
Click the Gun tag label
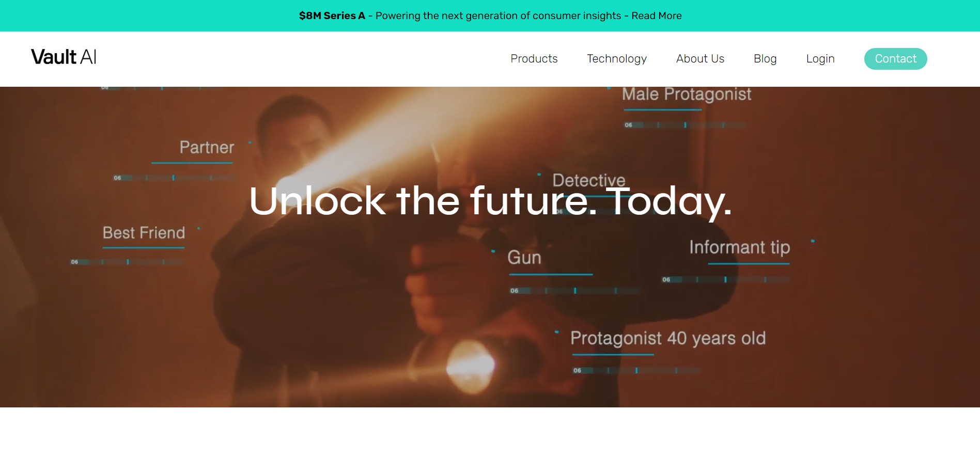click(x=524, y=257)
